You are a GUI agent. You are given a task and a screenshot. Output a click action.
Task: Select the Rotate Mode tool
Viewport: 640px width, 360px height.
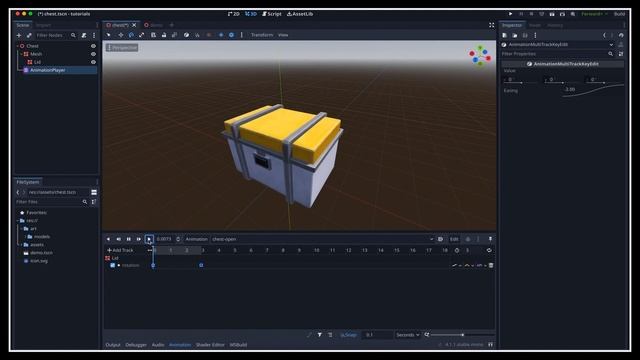point(131,35)
